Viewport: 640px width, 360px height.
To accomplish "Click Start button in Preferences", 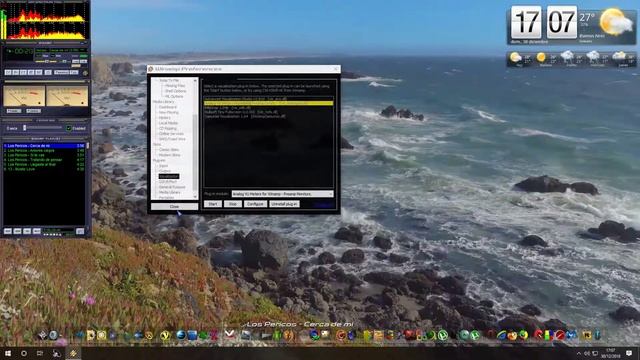I will (213, 204).
